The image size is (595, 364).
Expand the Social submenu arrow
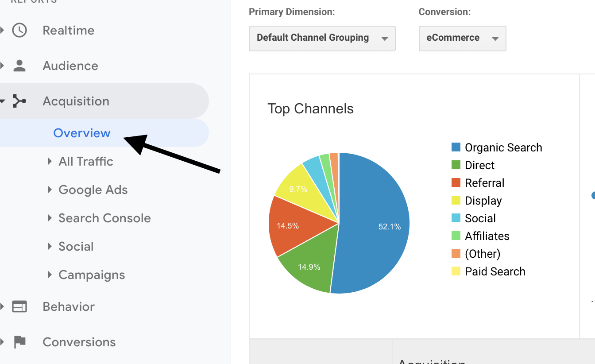tap(50, 246)
